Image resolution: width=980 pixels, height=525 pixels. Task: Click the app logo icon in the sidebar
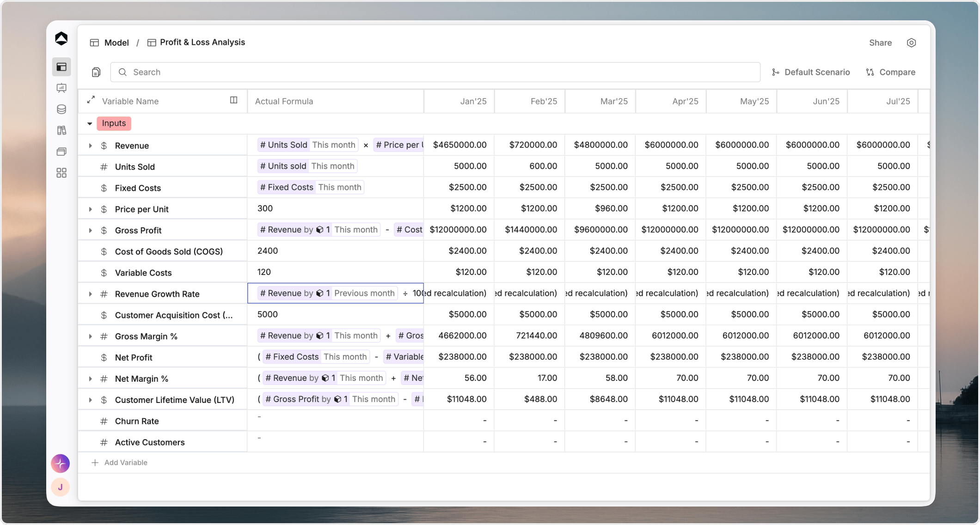61,38
